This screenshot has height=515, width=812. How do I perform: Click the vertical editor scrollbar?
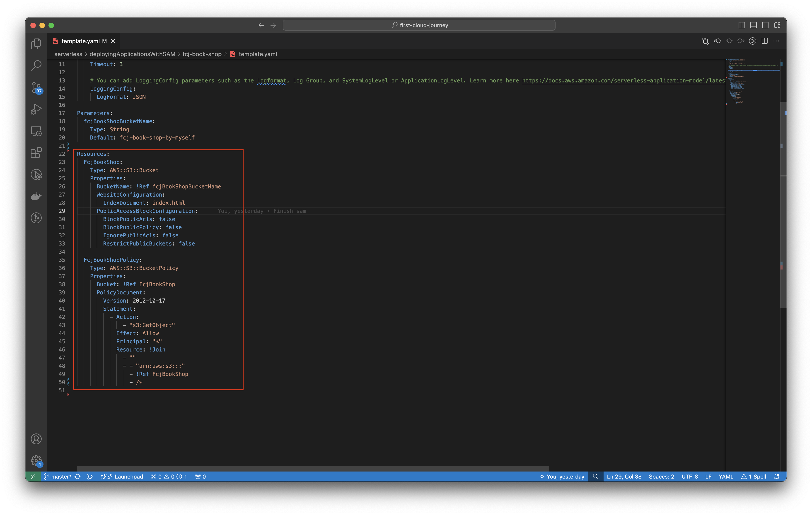click(783, 205)
